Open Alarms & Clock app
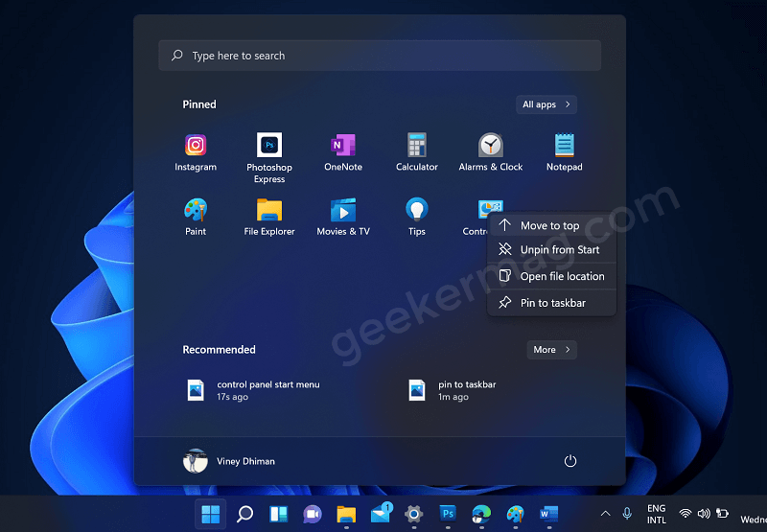This screenshot has height=532, width=767. [491, 152]
